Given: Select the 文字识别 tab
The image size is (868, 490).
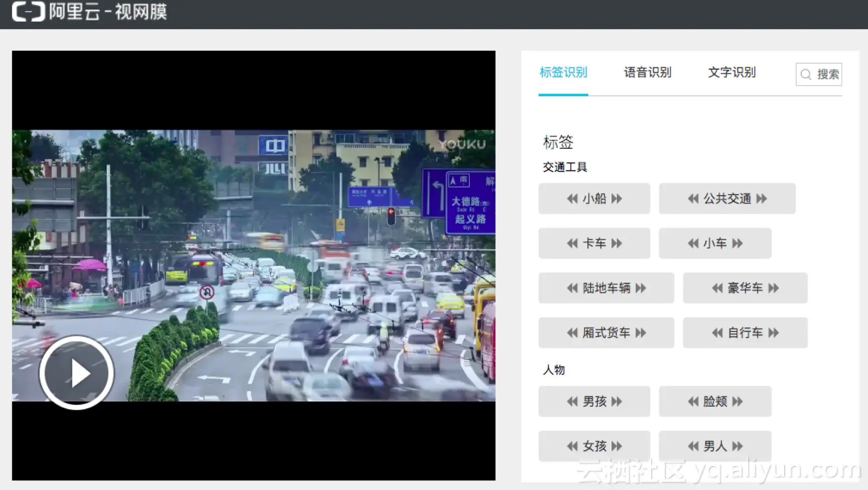Looking at the screenshot, I should coord(732,72).
